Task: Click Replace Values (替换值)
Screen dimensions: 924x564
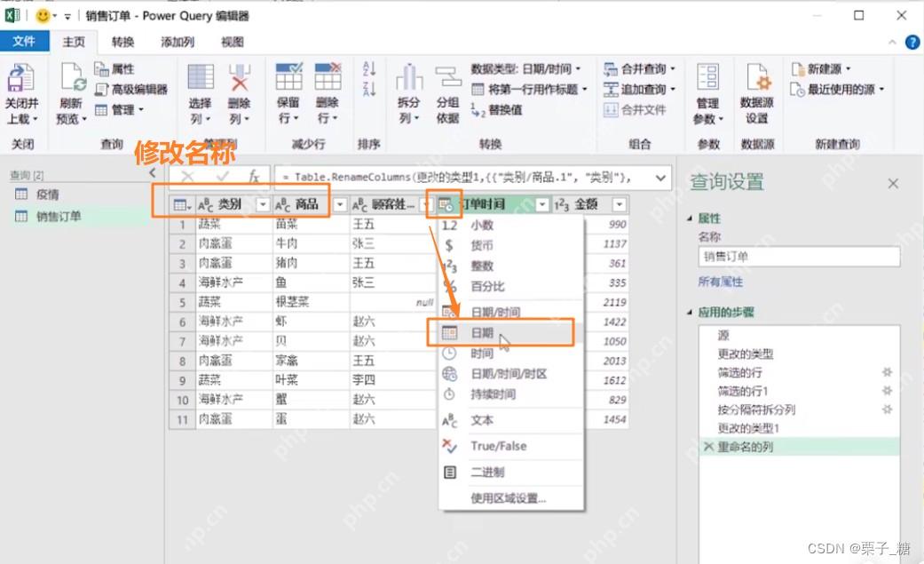Action: [x=496, y=110]
